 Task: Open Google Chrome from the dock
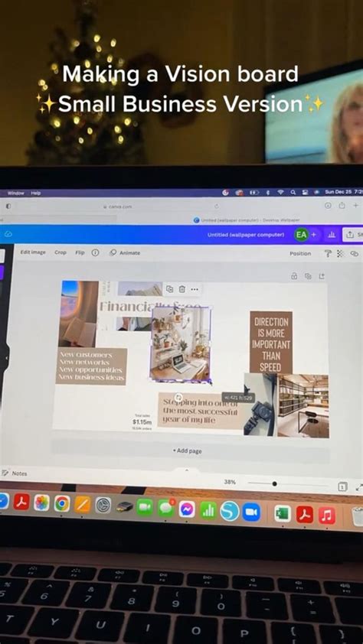coord(62,503)
